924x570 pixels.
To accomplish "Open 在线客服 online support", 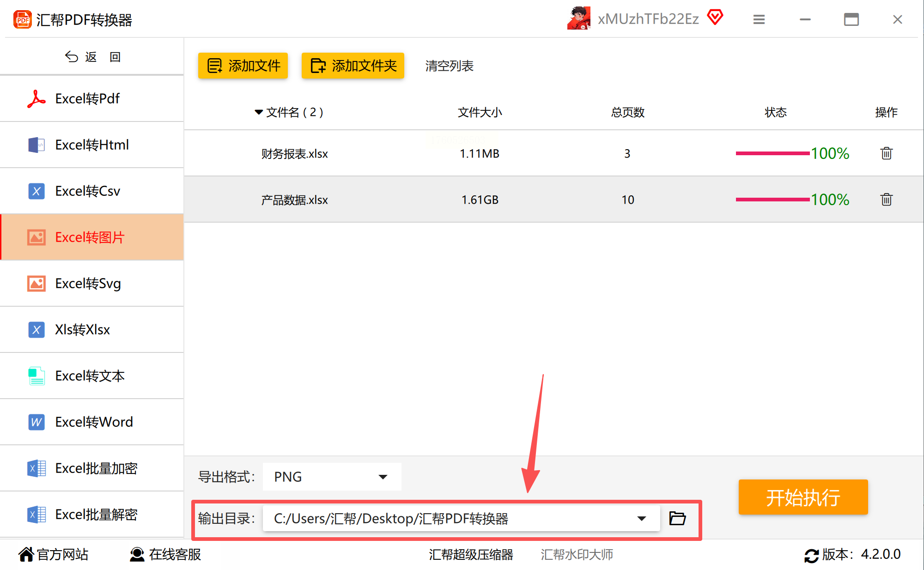I will click(x=165, y=554).
